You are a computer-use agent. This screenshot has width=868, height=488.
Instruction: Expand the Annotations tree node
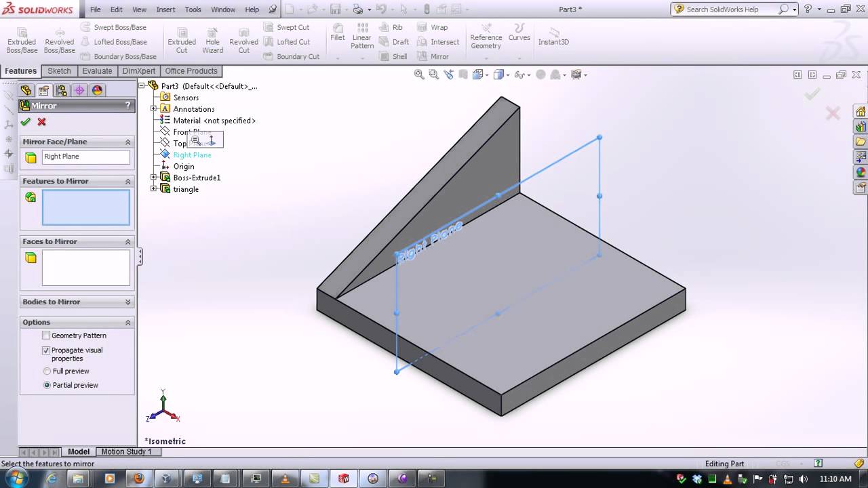pyautogui.click(x=153, y=108)
